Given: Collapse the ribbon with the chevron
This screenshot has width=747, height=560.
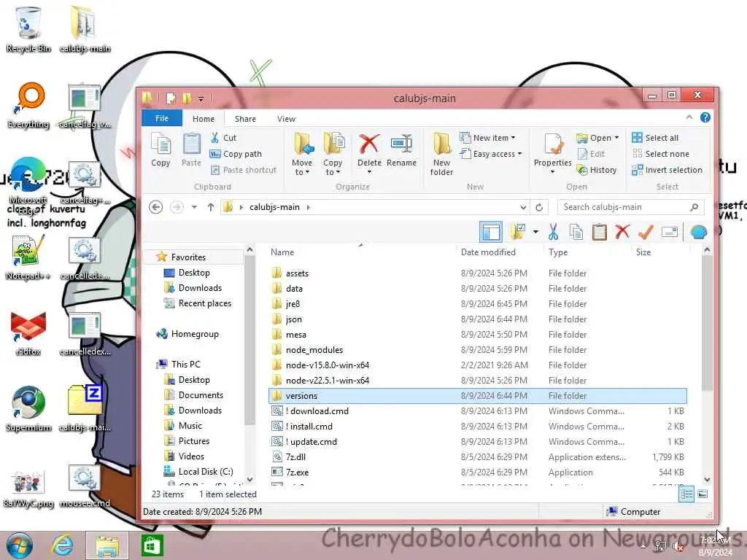Looking at the screenshot, I should (689, 117).
